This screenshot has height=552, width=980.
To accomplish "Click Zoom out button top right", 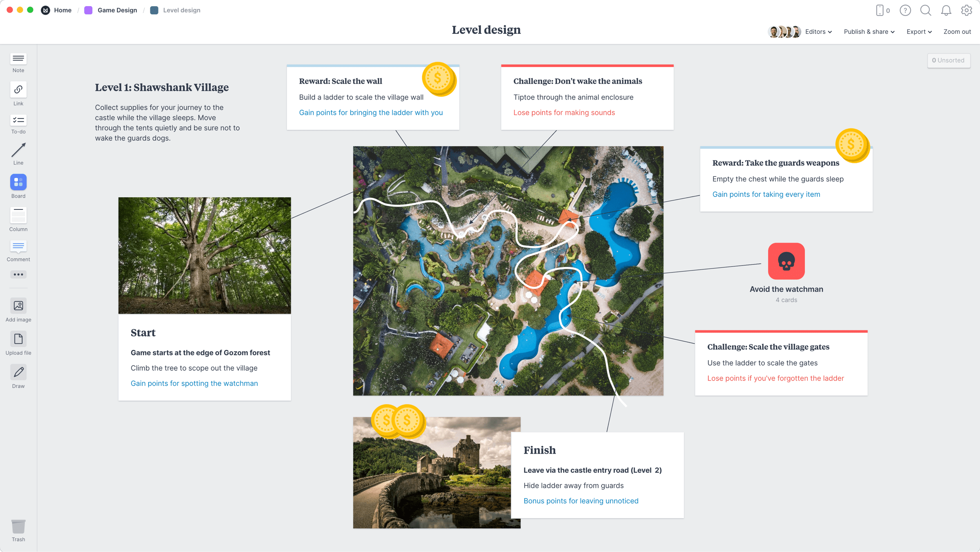I will (956, 31).
